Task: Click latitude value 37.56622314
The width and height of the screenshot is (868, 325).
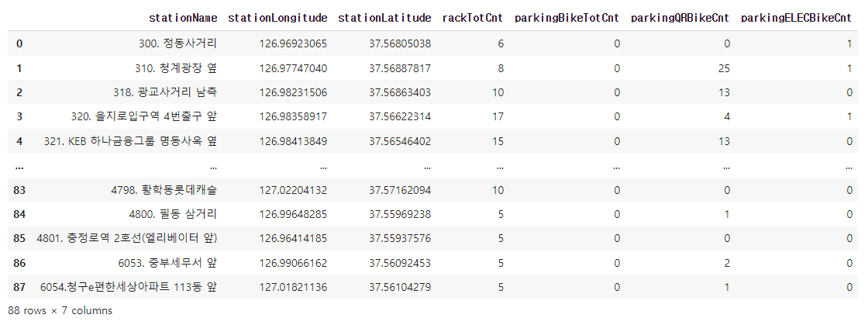Action: click(x=400, y=117)
